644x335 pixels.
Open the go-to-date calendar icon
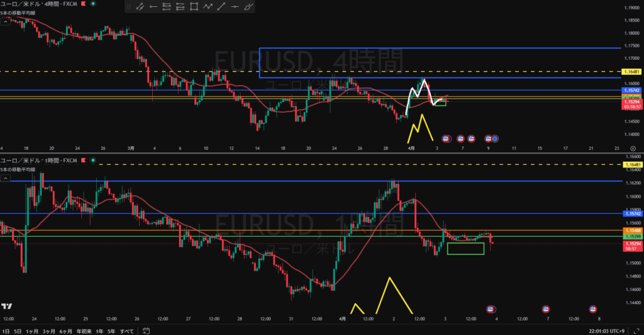point(146,331)
